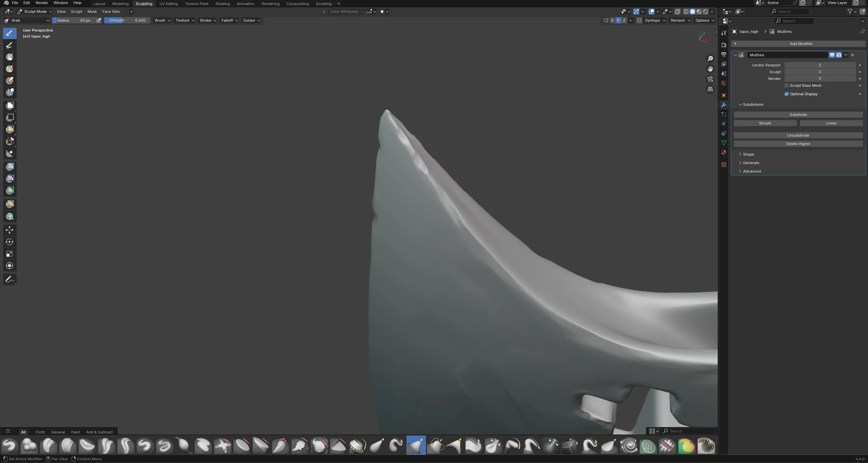The height and width of the screenshot is (463, 868).
Task: Click the zoom view magnifier icon
Action: coord(710,59)
